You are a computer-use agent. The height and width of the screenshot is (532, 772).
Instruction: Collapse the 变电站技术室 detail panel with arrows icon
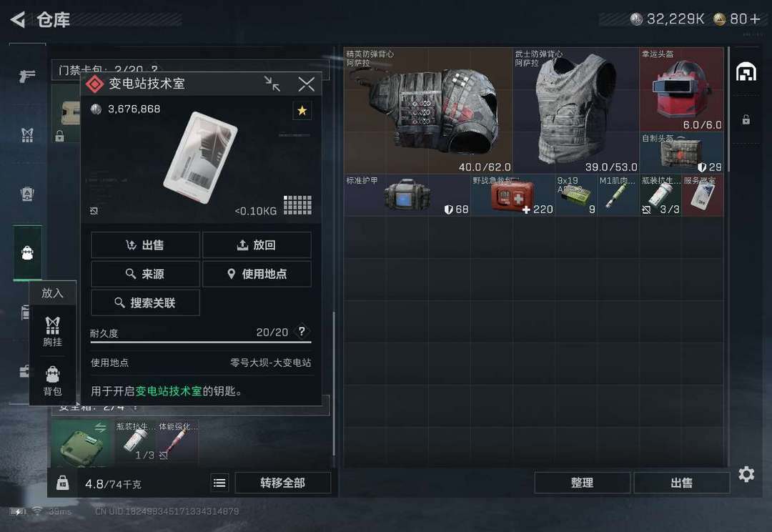point(272,84)
